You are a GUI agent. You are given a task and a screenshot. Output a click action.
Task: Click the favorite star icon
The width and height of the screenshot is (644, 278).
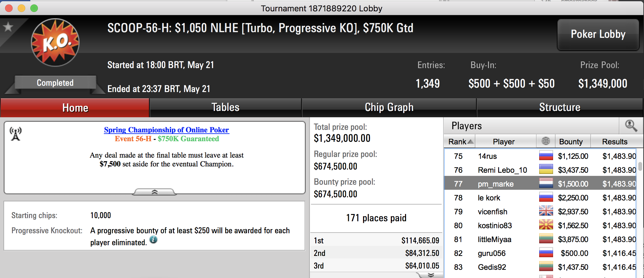tap(8, 27)
